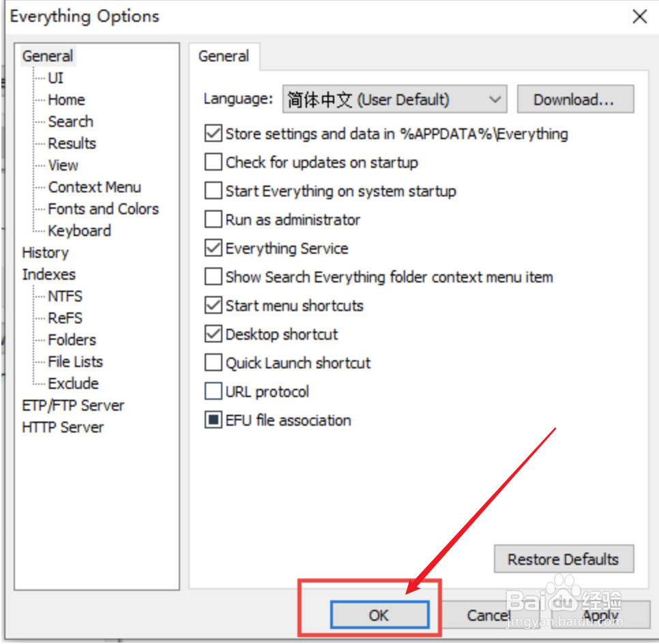Toggle Check for updates on startup
659x644 pixels.
pos(213,162)
